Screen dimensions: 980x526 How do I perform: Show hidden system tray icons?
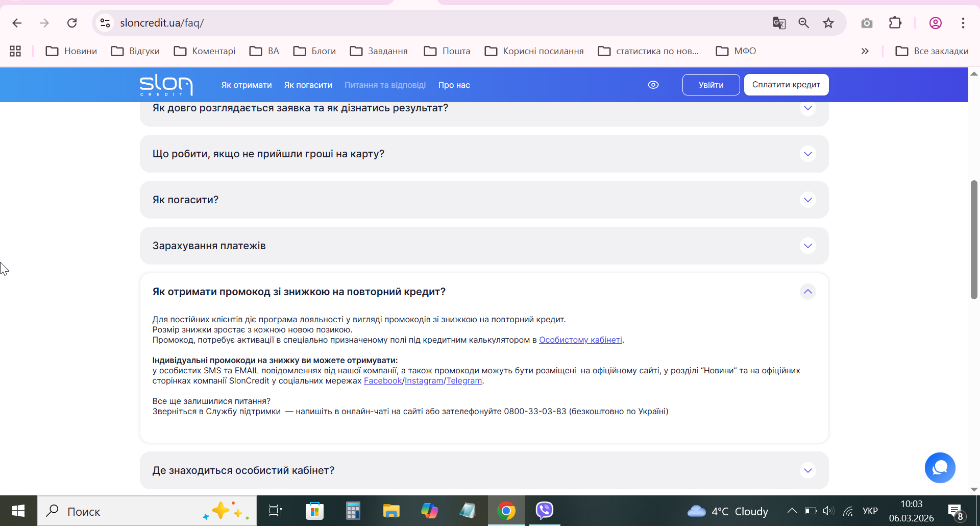[x=792, y=511]
